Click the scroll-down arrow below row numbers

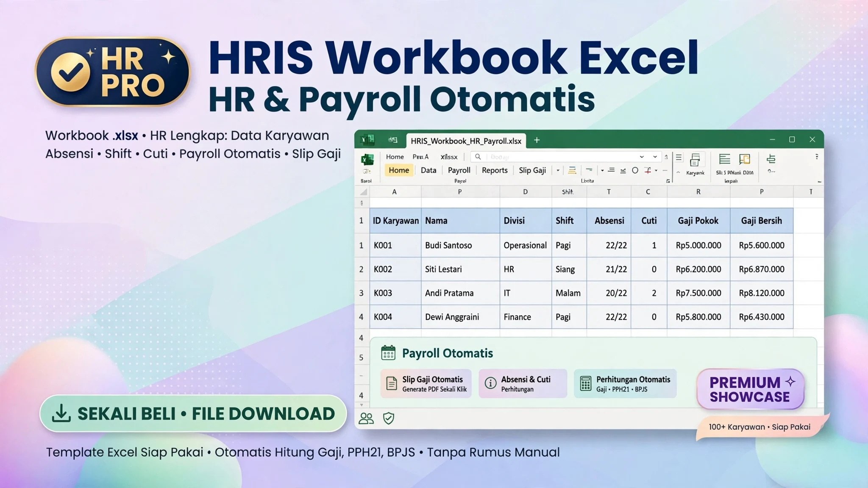[362, 405]
